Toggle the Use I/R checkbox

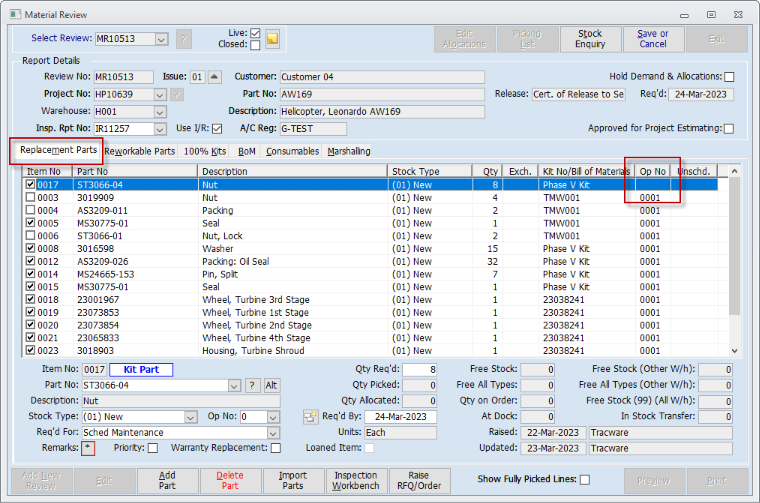click(x=217, y=128)
